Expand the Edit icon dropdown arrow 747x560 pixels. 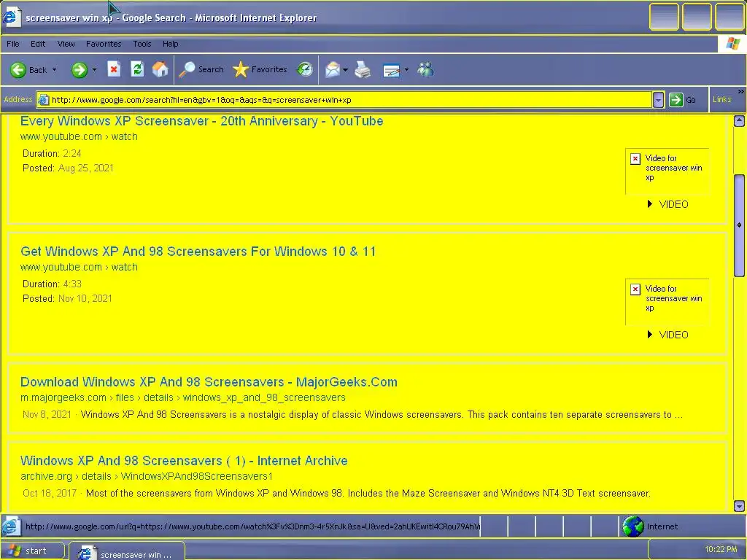(x=406, y=70)
